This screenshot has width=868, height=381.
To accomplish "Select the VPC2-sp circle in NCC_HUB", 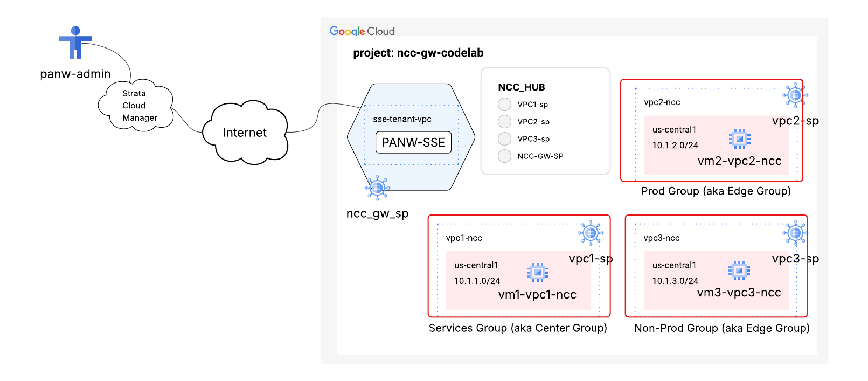I will [504, 121].
